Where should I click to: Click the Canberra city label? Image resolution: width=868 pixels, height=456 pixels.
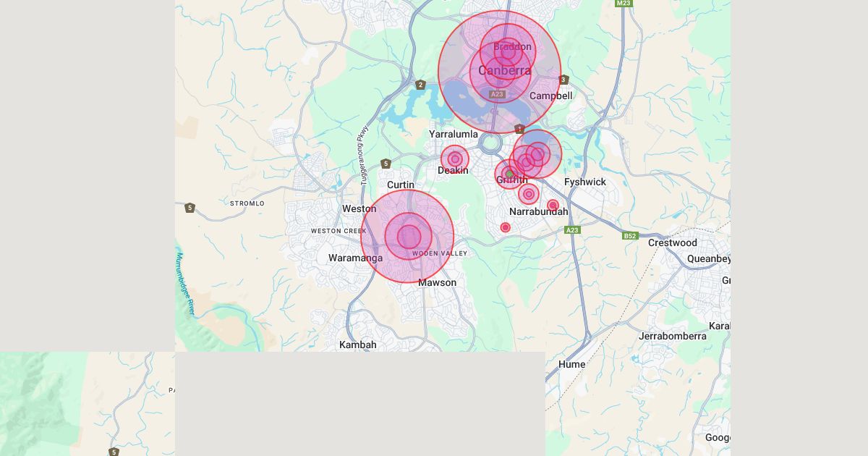coord(504,71)
